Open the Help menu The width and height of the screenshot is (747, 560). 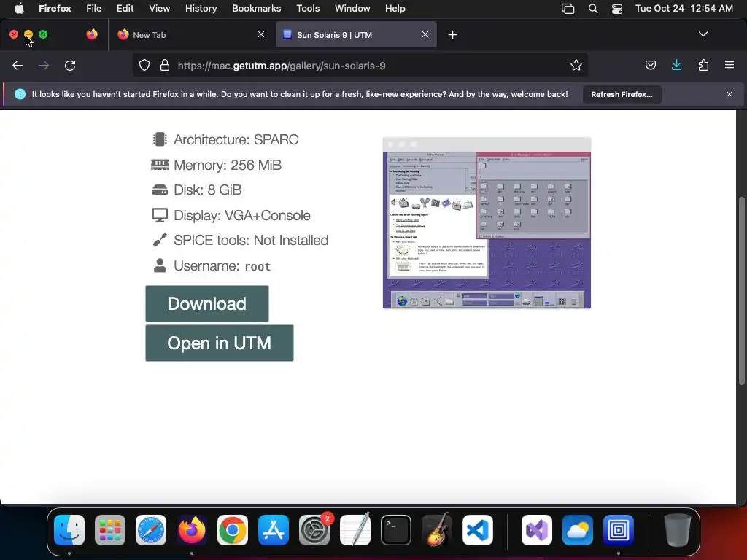(x=395, y=8)
